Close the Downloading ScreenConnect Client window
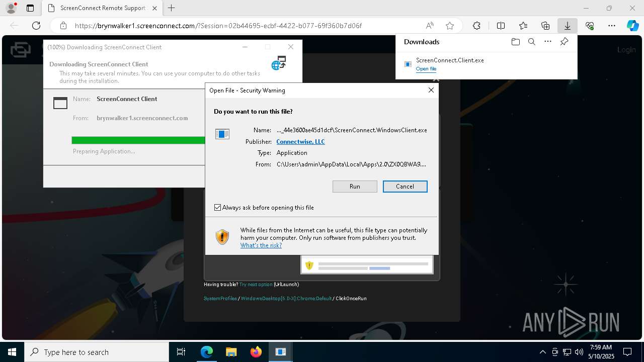The height and width of the screenshot is (362, 644). pos(290,47)
